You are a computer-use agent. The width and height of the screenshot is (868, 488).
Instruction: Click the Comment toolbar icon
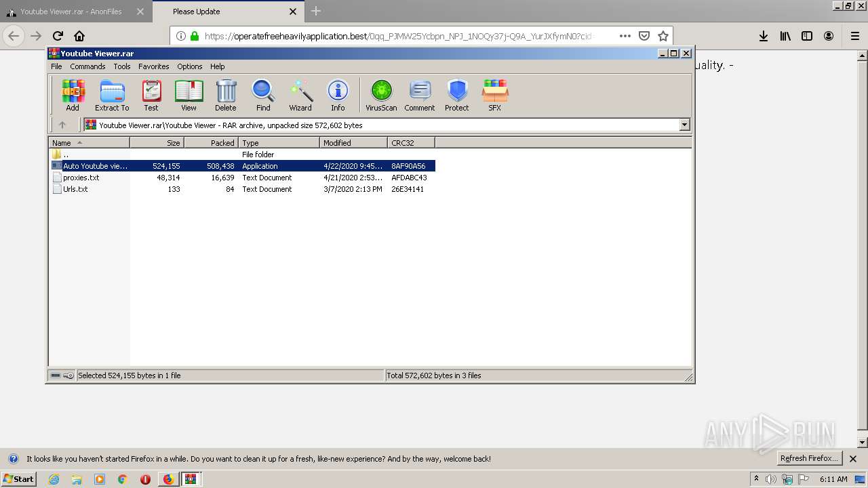point(420,95)
